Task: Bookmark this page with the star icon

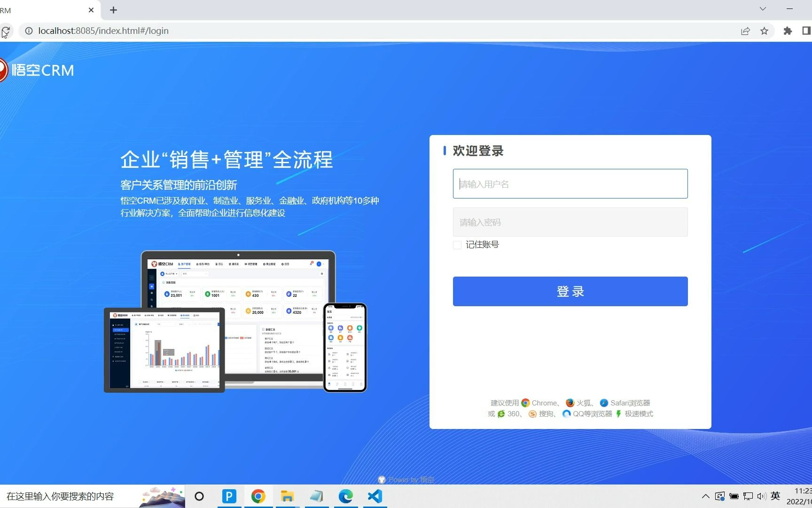Action: (765, 31)
